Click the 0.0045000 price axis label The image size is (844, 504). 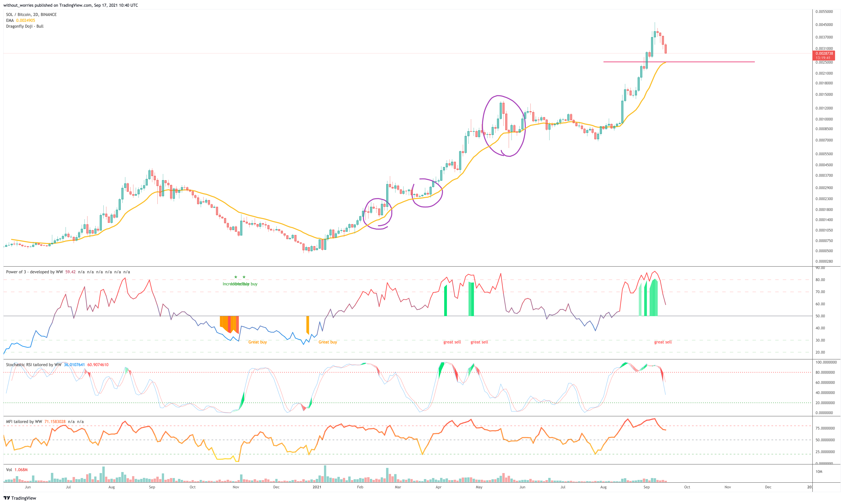824,24
